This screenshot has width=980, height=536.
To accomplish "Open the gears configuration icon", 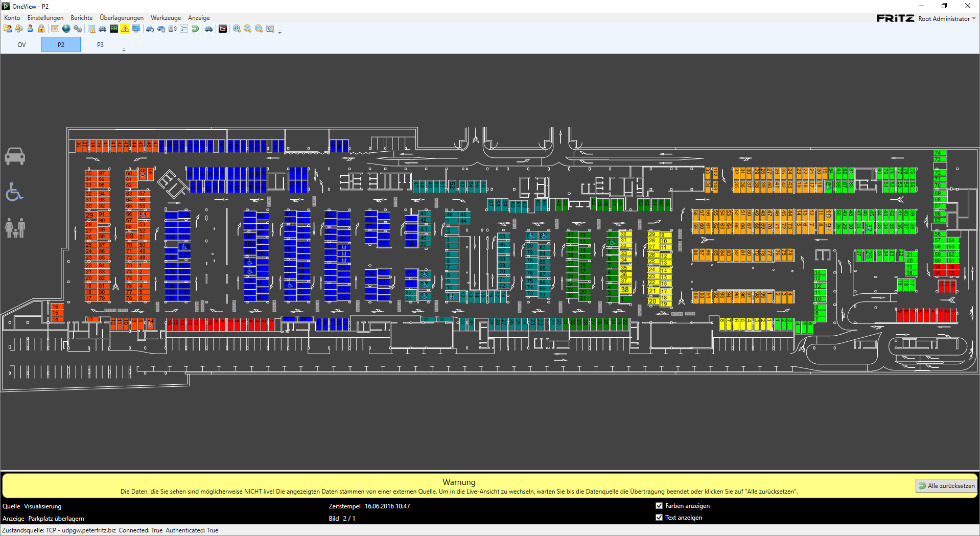I will 78,29.
